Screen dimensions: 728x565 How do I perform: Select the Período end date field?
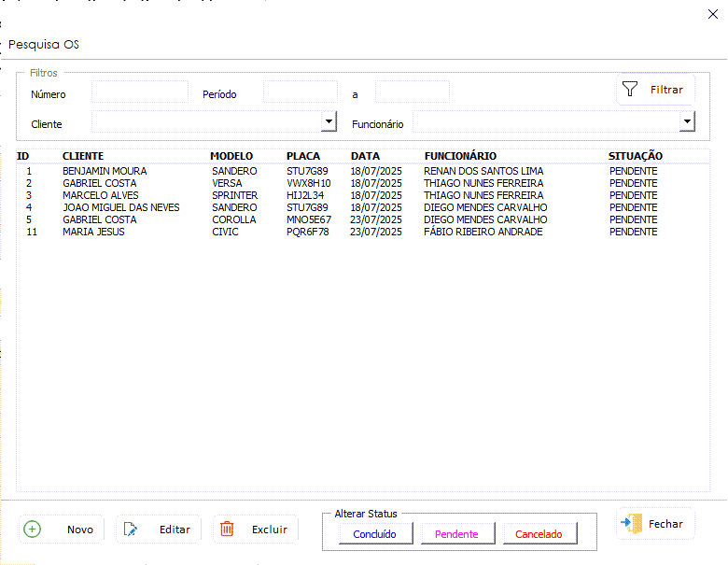point(412,92)
